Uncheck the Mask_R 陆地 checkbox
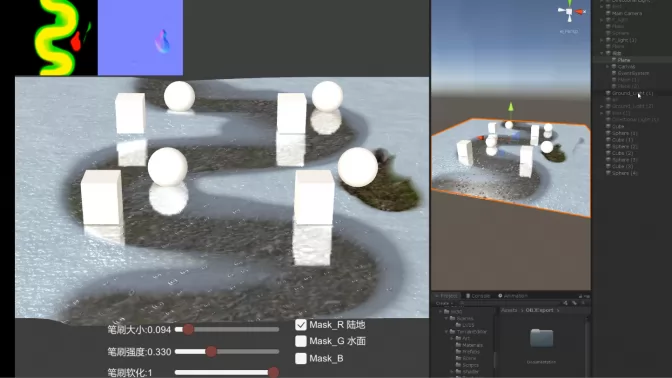The image size is (672, 378). [x=301, y=325]
